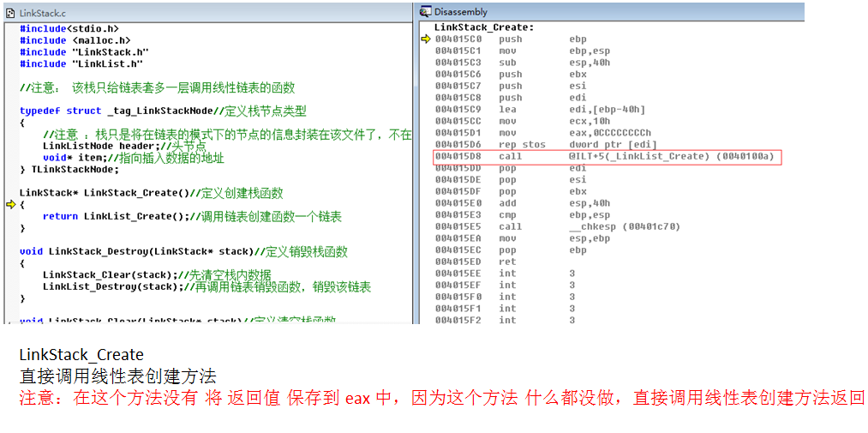This screenshot has height=433, width=868.
Task: Click the yellow instruction pointer arrow at 004015C0
Action: click(426, 39)
